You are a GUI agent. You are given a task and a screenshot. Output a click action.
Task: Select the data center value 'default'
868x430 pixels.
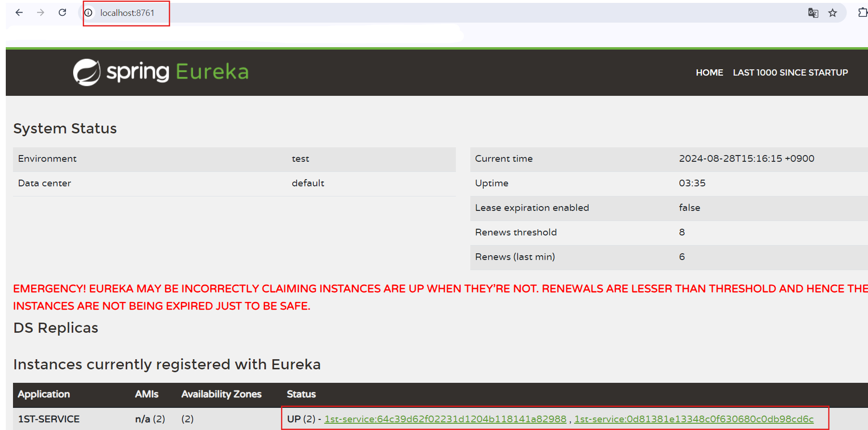(308, 183)
